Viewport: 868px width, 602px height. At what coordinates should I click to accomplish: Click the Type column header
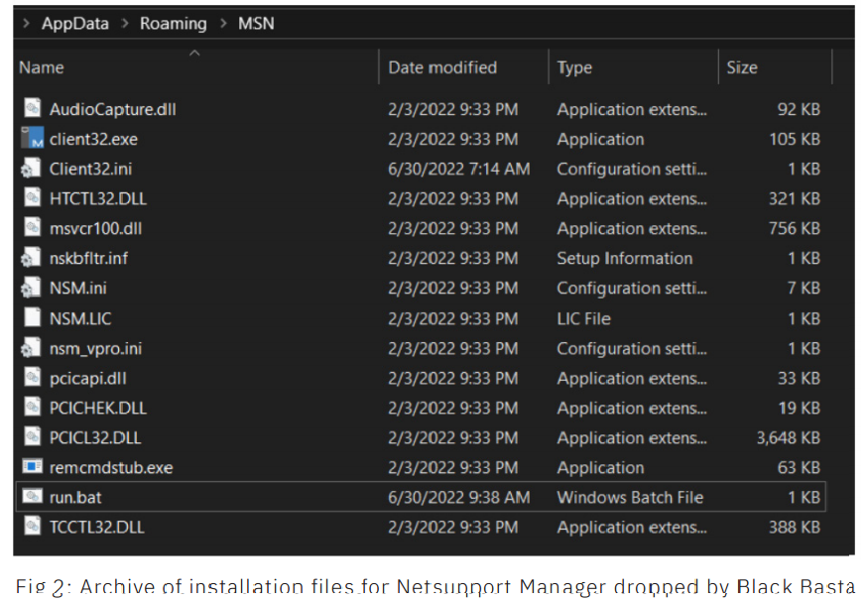[x=574, y=67]
